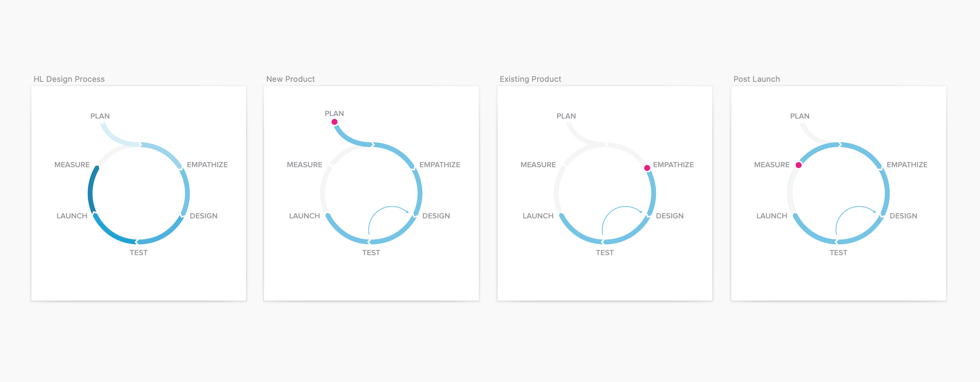Click the TEST label in Post Launch
The height and width of the screenshot is (382, 980).
[x=838, y=253]
